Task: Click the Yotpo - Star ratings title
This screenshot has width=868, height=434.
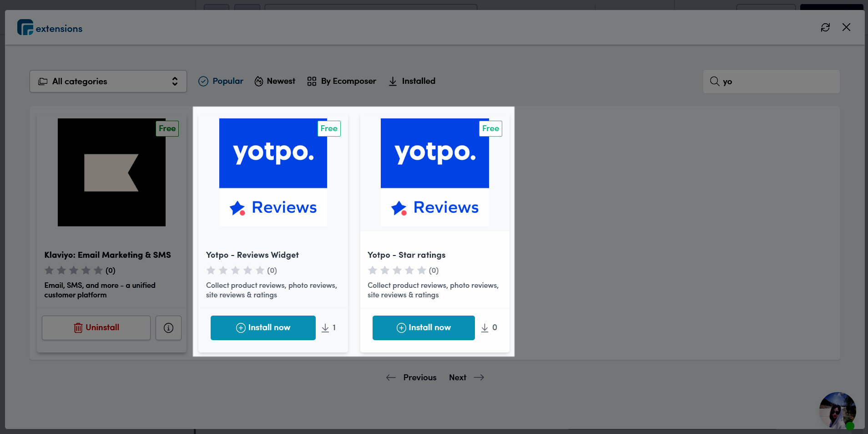Action: click(407, 255)
